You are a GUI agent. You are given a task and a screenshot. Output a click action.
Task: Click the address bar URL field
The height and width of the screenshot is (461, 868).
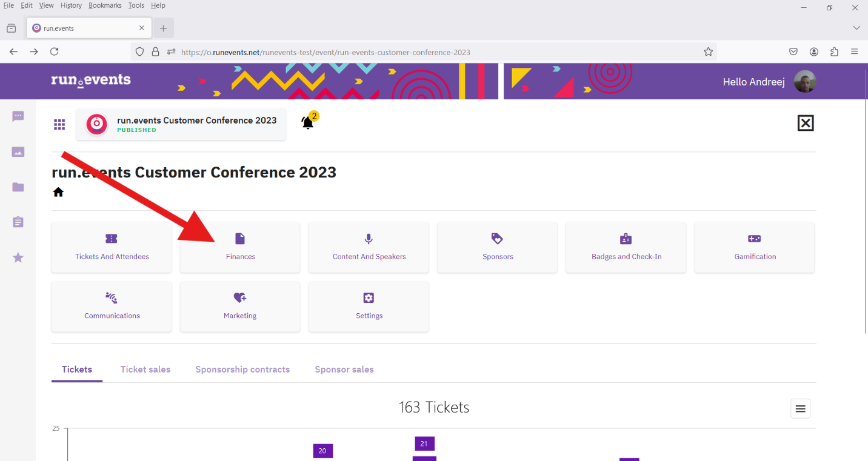pos(424,52)
